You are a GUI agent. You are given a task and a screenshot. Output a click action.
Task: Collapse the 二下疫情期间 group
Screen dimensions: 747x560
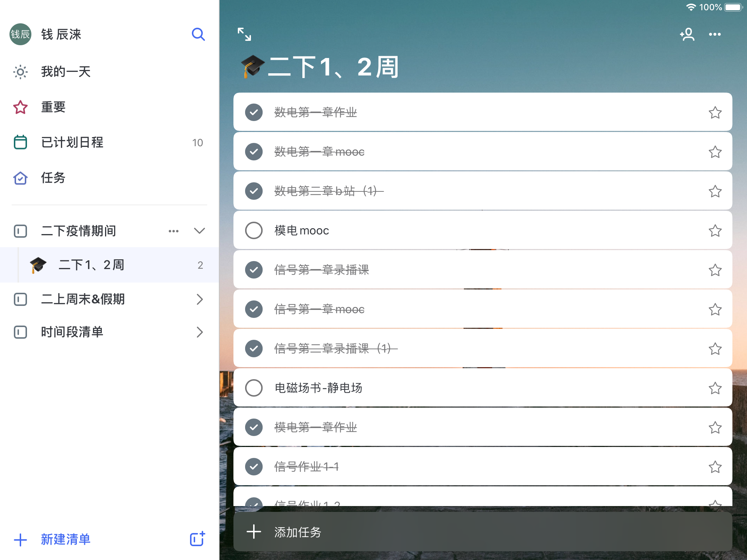(x=200, y=231)
